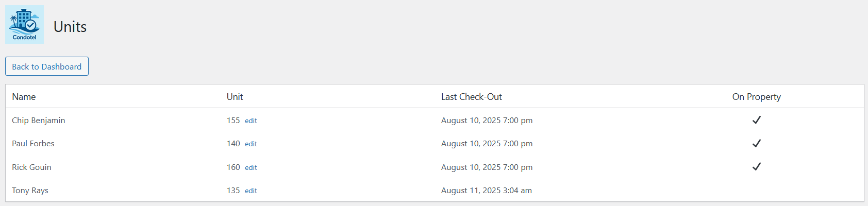Toggle On Property checkmark for Rick Gouin
Screen dimensions: 868x206
point(756,166)
